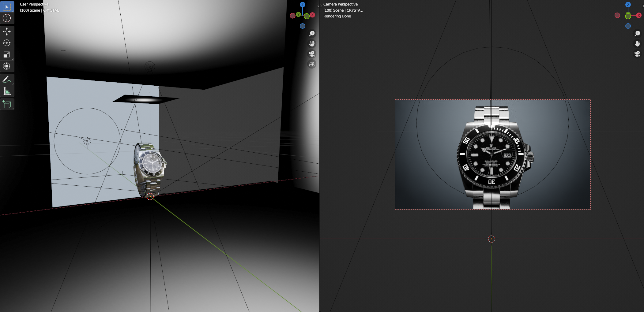Select the Measure ruler tool

7,91
